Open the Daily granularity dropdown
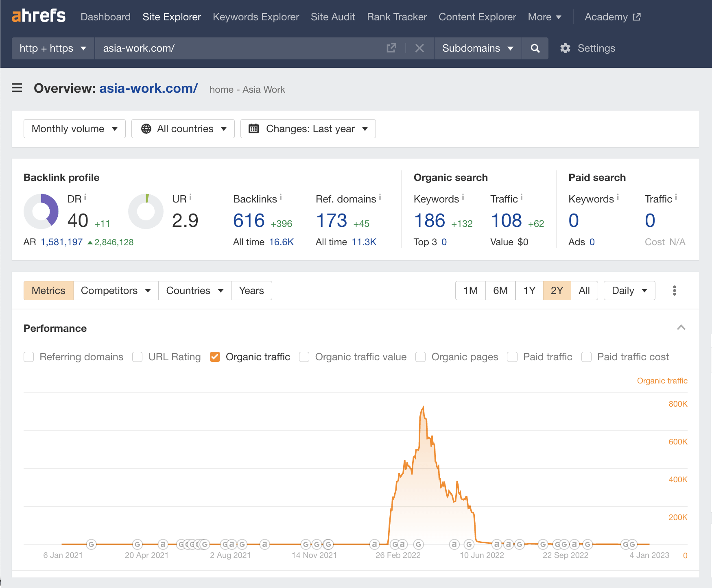 point(629,290)
